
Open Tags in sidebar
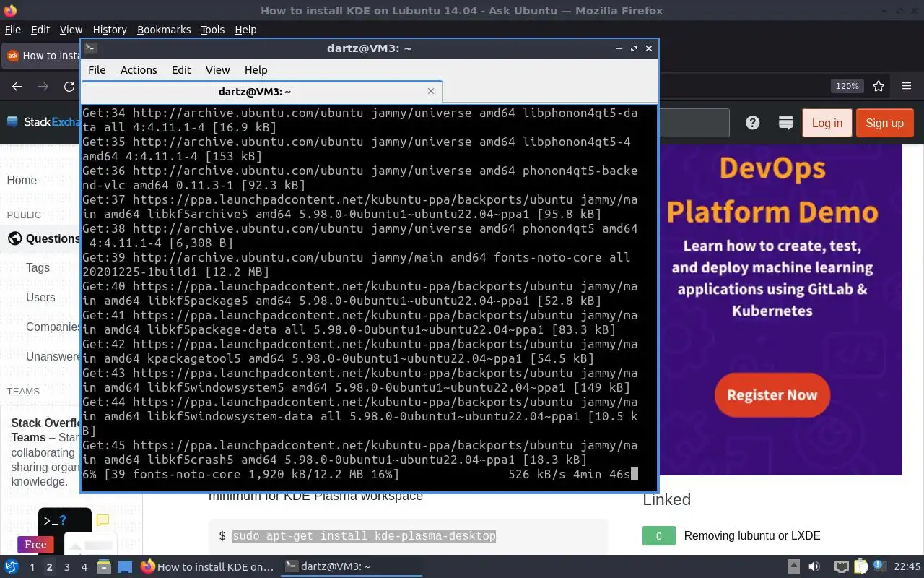pos(38,267)
